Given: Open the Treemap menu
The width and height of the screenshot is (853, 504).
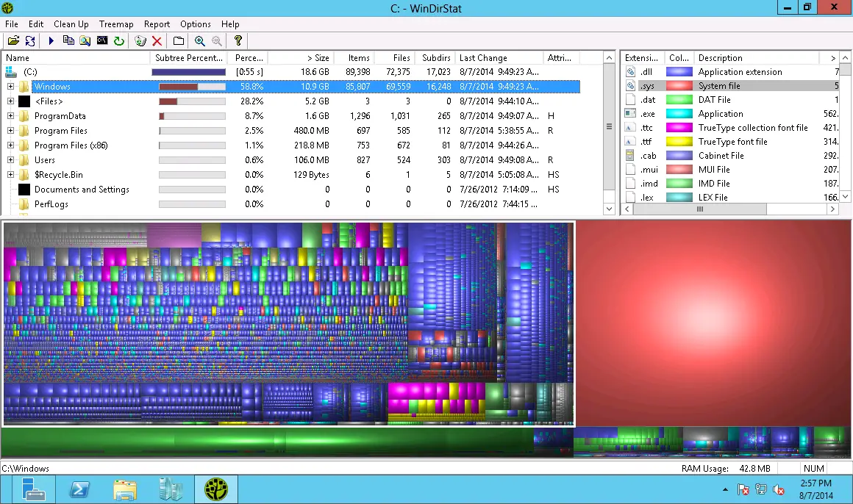Looking at the screenshot, I should click(116, 24).
